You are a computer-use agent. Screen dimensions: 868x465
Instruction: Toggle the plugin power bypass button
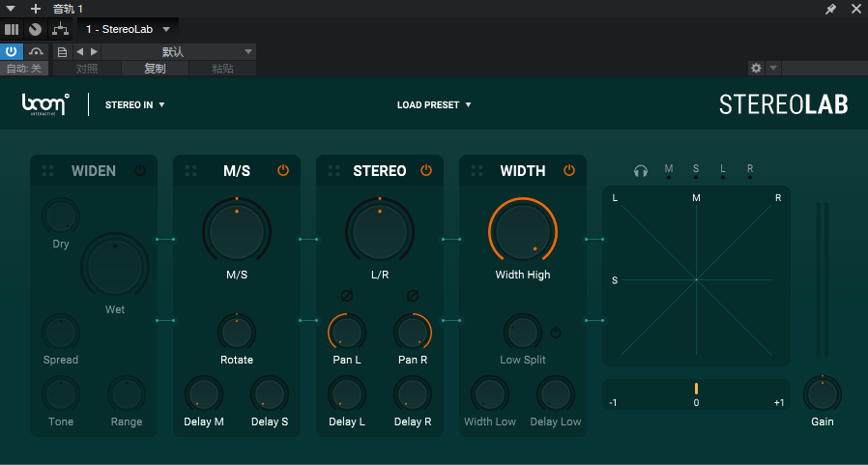click(11, 51)
